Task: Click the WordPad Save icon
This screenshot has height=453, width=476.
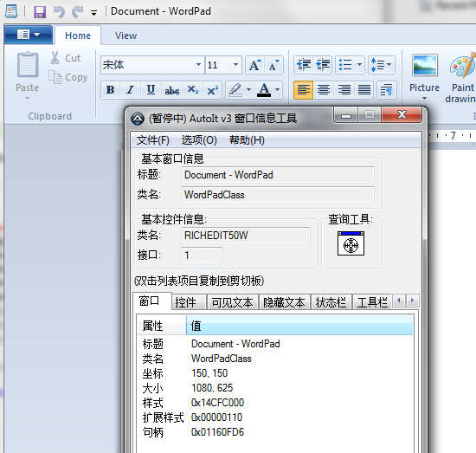Action: point(40,12)
